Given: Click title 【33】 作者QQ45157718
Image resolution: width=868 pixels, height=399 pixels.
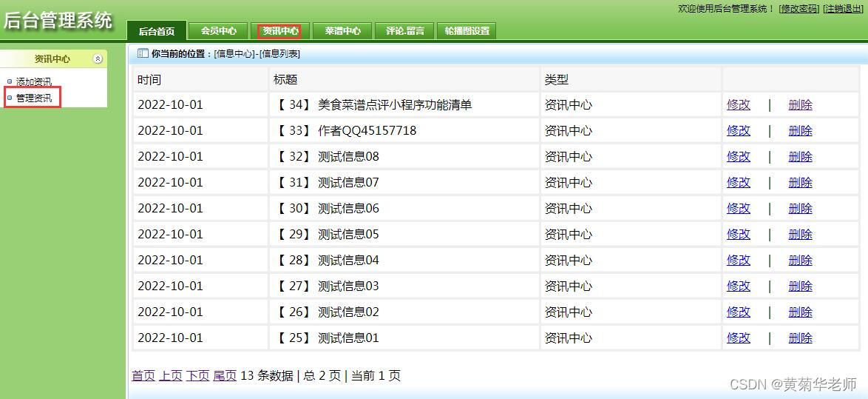Looking at the screenshot, I should 345,131.
